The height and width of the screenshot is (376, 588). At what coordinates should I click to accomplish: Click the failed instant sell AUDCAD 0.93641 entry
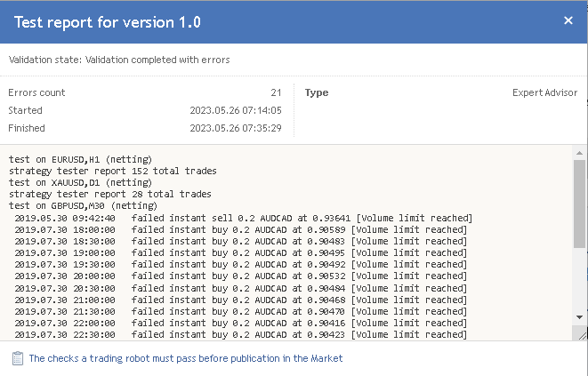(x=244, y=218)
